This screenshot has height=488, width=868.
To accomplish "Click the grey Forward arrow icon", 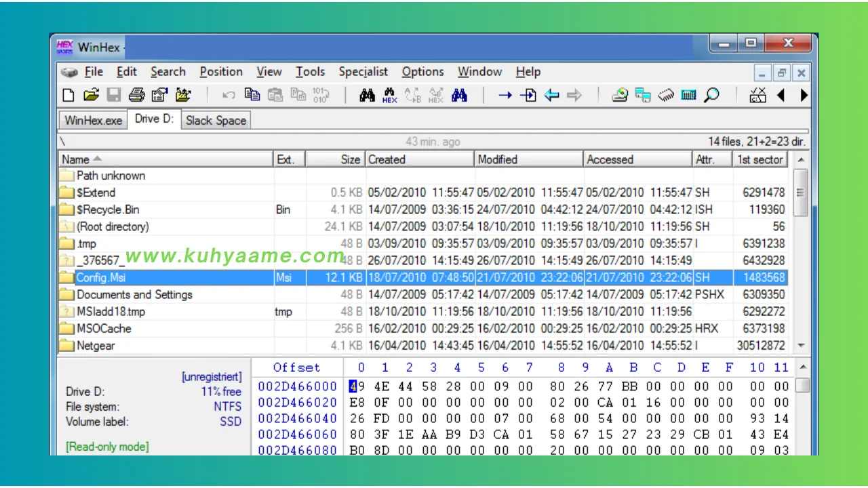I will click(x=574, y=96).
